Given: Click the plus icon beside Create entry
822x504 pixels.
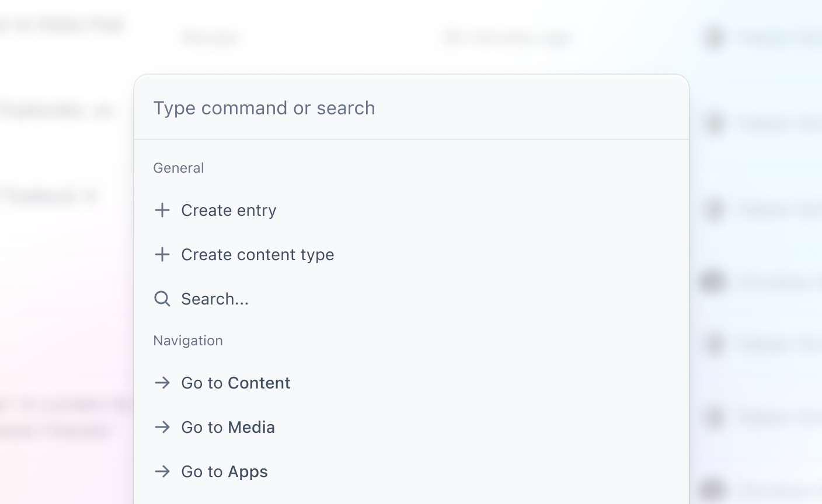Looking at the screenshot, I should click(162, 210).
